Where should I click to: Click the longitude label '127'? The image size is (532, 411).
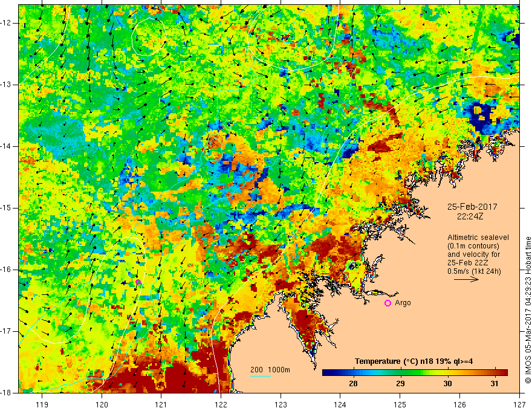(519, 404)
